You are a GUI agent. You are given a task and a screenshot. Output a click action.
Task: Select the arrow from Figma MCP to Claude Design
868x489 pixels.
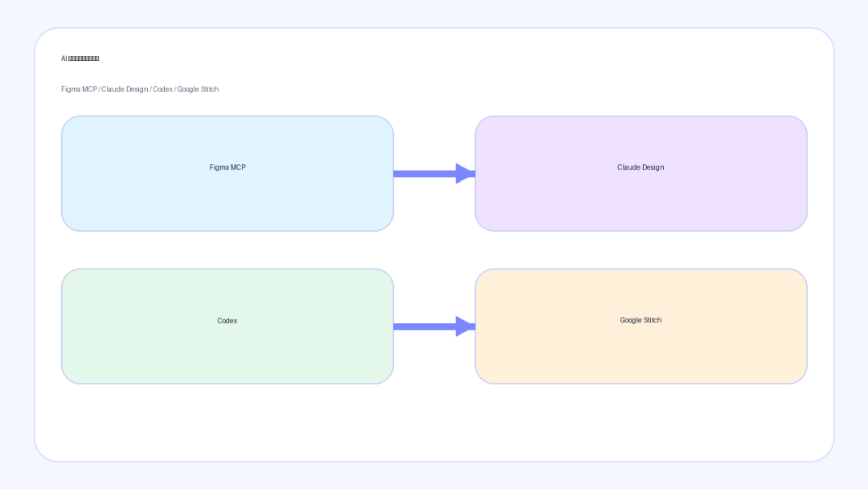(x=435, y=174)
